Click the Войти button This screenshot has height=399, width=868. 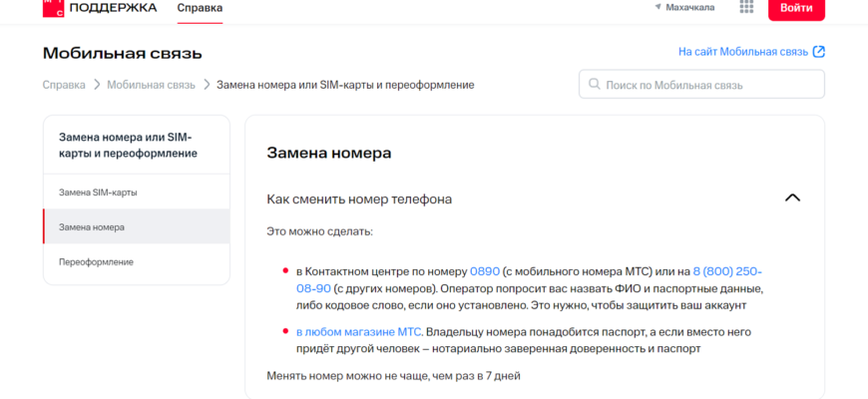[x=796, y=8]
